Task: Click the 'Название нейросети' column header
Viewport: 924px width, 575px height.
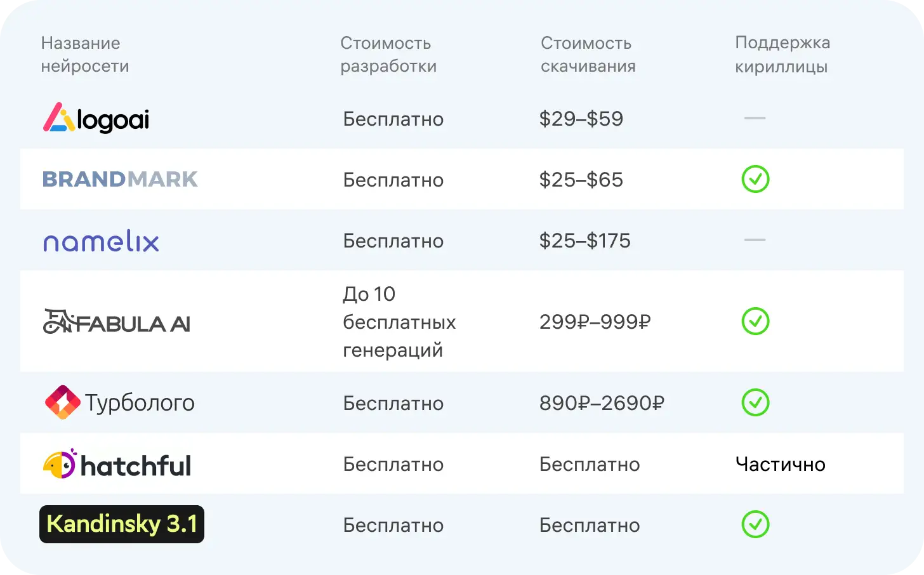Action: (x=85, y=55)
